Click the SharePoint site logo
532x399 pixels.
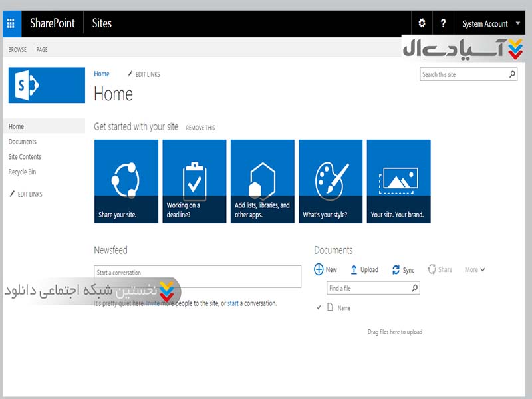coord(47,85)
